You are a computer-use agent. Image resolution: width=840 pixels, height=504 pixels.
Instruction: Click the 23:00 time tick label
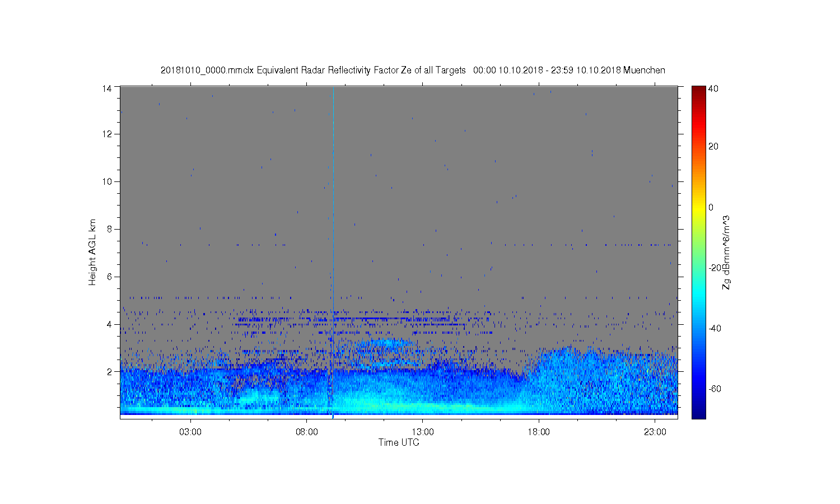click(x=655, y=432)
